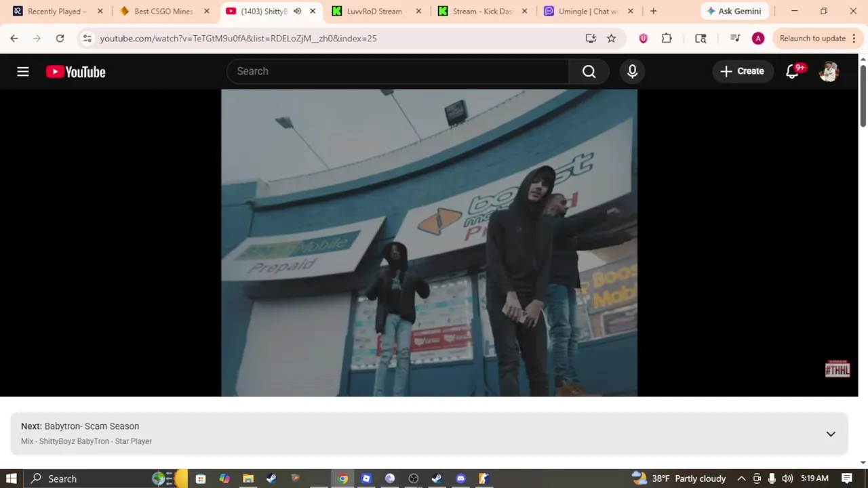Screen dimensions: 868x488
Task: Switch to Umingle Chat tab
Action: (587, 12)
